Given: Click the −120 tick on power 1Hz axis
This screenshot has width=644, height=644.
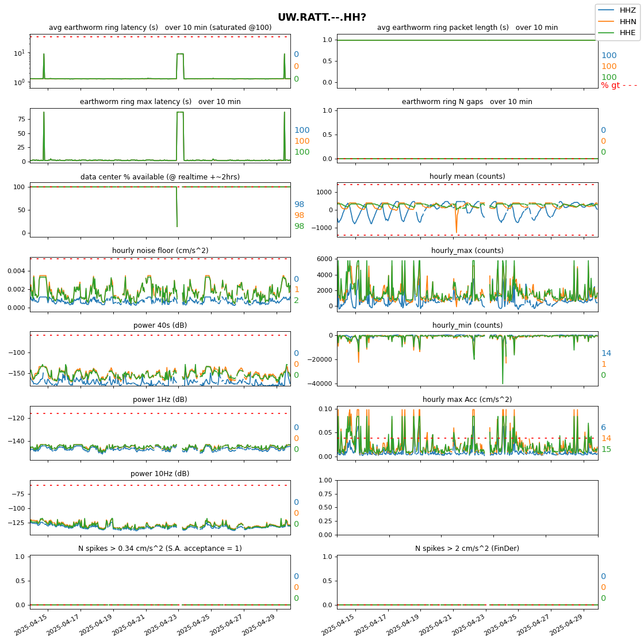Looking at the screenshot, I should [x=18, y=418].
